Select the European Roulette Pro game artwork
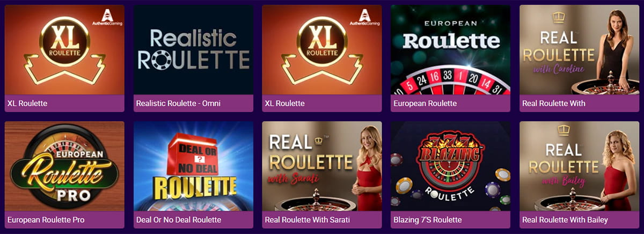 pos(64,166)
